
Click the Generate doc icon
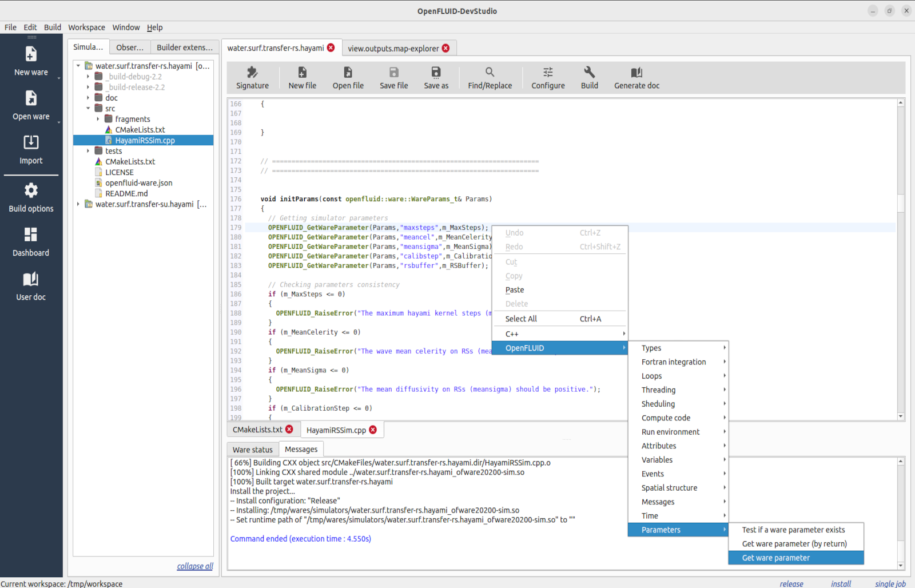pos(636,72)
